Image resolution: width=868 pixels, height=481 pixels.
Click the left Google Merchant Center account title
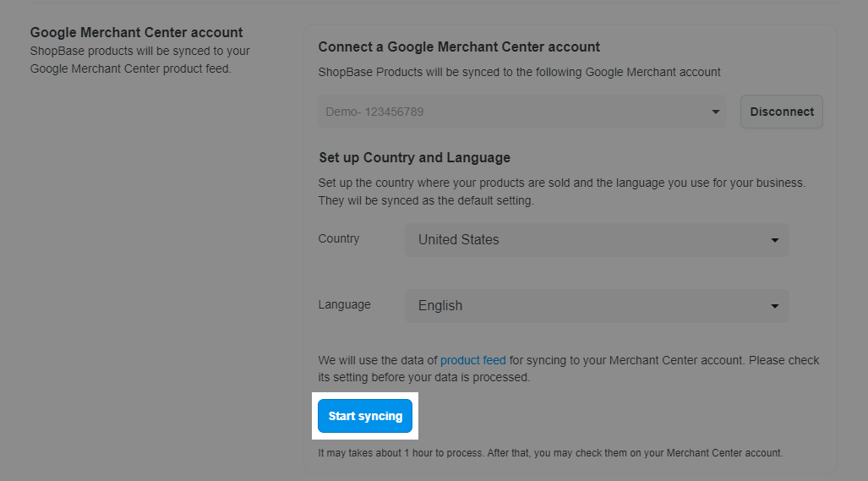coord(136,33)
